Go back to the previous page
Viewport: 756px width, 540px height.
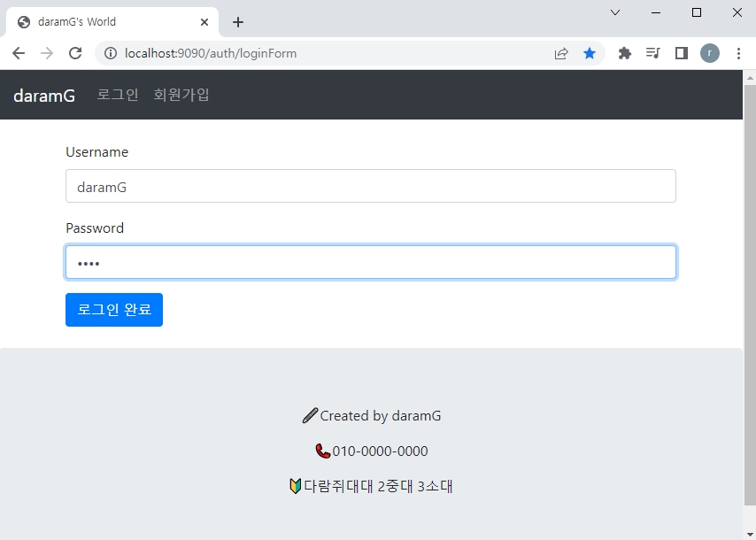click(x=19, y=53)
